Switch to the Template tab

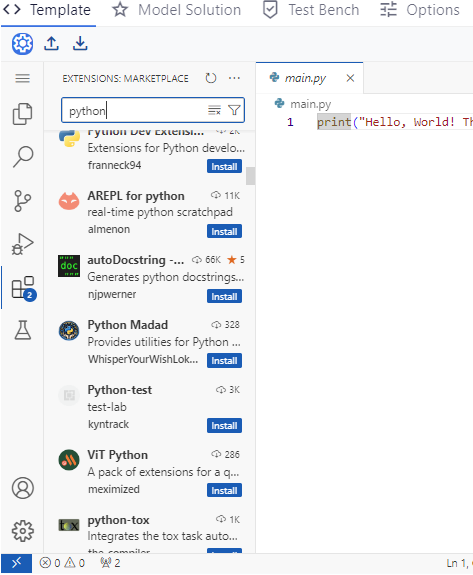(48, 10)
